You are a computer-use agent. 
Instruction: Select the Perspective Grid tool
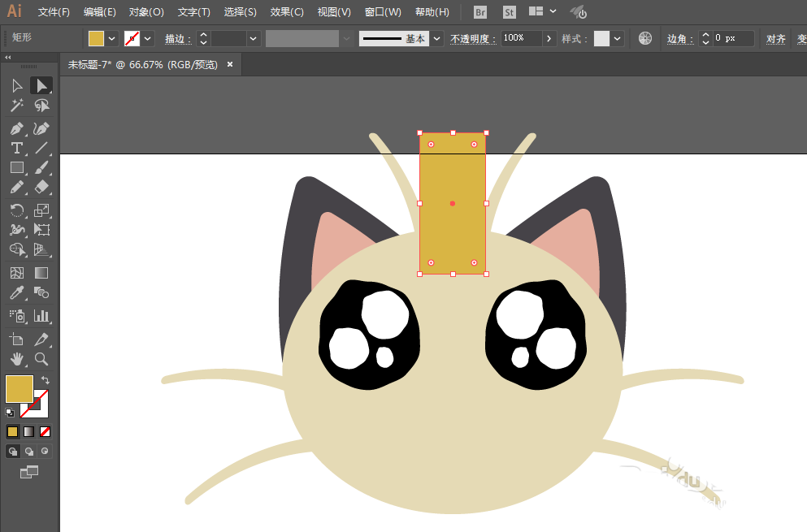(x=41, y=249)
